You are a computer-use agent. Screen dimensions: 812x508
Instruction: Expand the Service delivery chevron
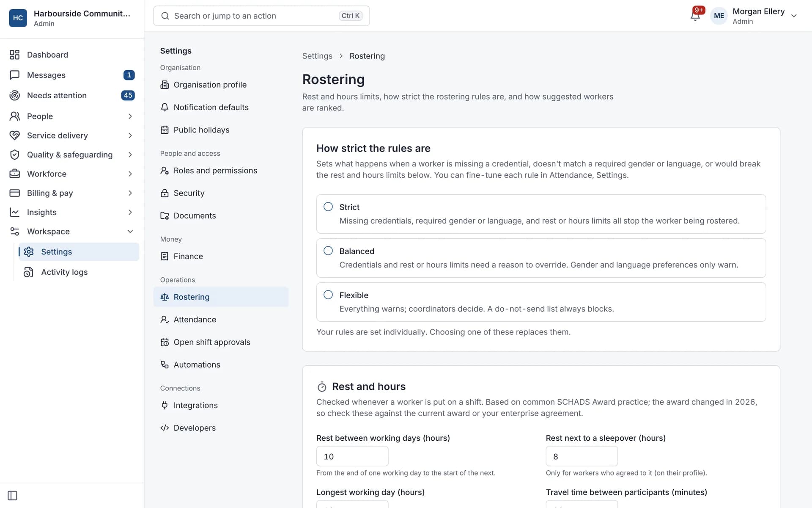pyautogui.click(x=130, y=135)
